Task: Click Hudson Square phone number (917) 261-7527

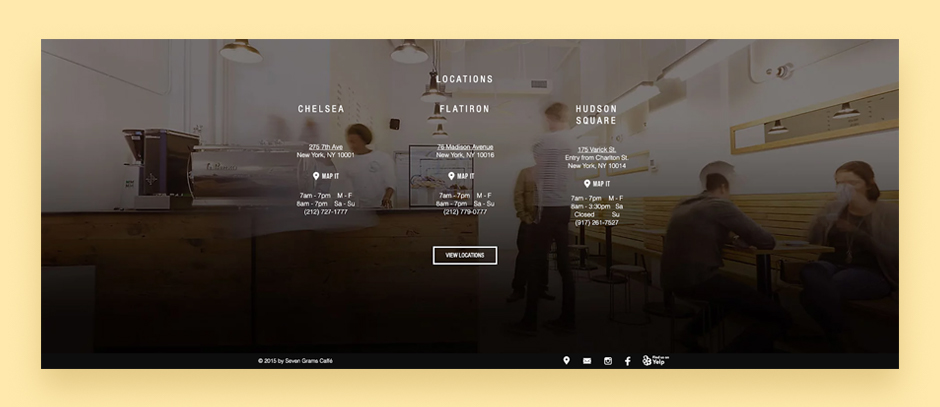Action: pos(596,223)
